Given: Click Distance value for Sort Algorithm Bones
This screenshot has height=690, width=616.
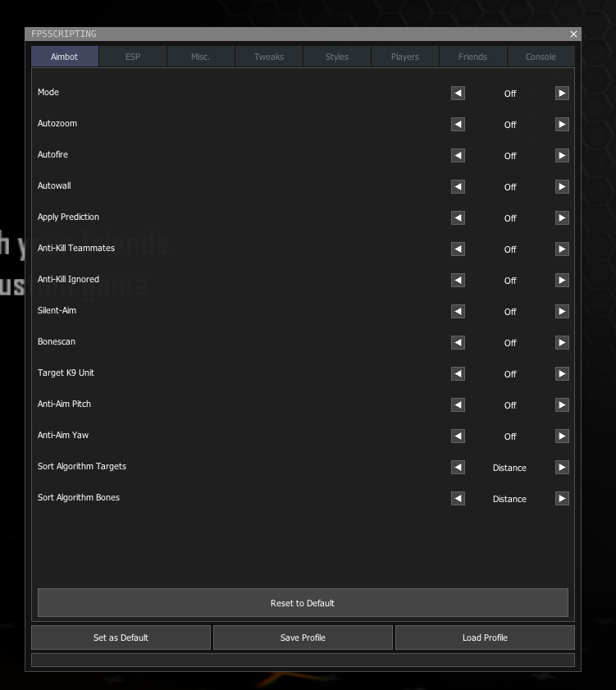Looking at the screenshot, I should pos(509,499).
